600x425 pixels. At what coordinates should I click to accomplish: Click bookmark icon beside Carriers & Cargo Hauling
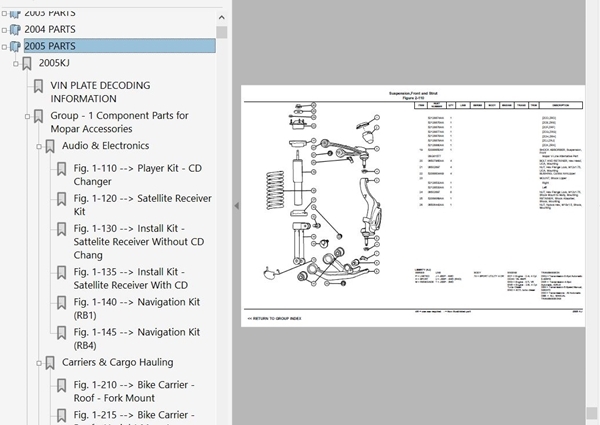(50, 363)
